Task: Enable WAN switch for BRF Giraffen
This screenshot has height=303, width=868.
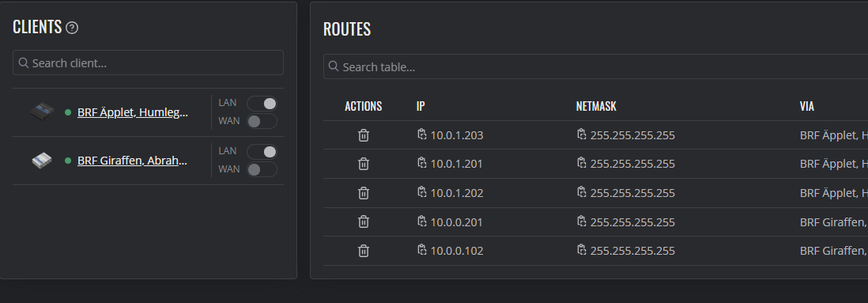Action: coord(262,169)
